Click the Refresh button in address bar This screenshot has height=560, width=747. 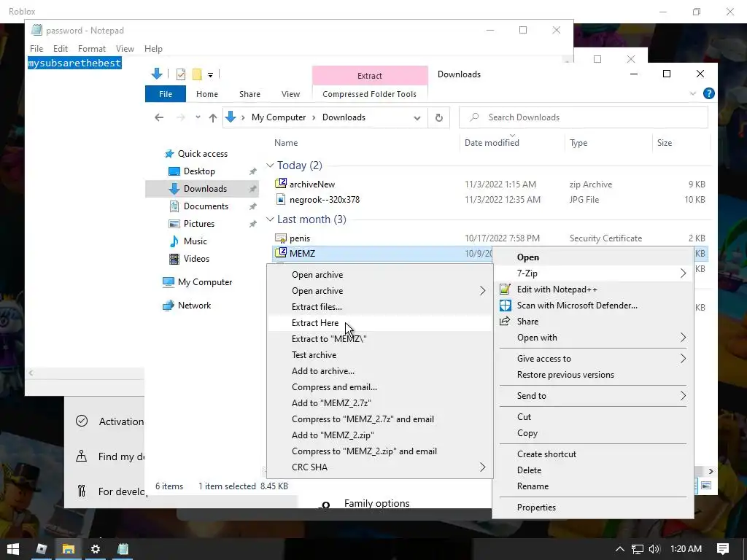(x=438, y=117)
